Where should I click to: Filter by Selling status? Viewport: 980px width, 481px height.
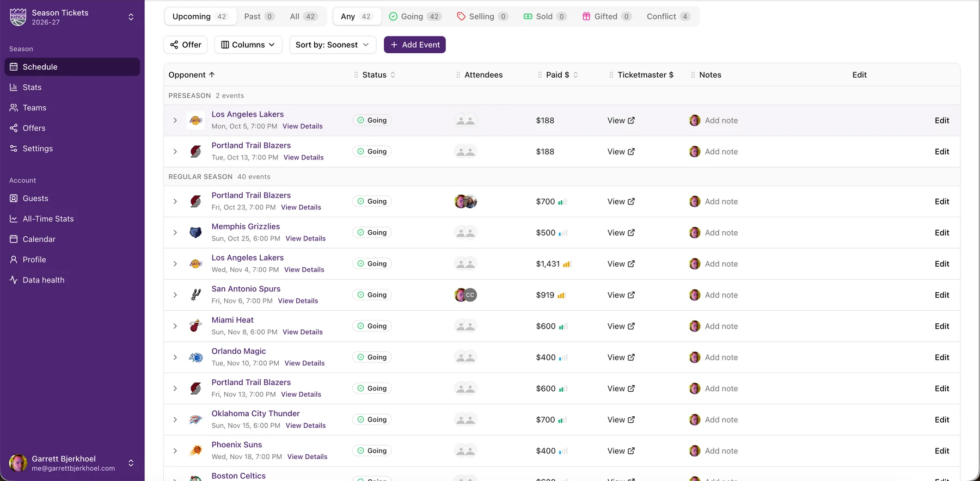[482, 16]
